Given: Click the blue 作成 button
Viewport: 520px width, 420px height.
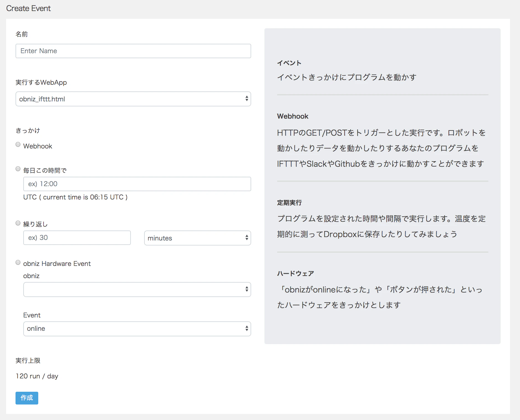Looking at the screenshot, I should point(27,398).
